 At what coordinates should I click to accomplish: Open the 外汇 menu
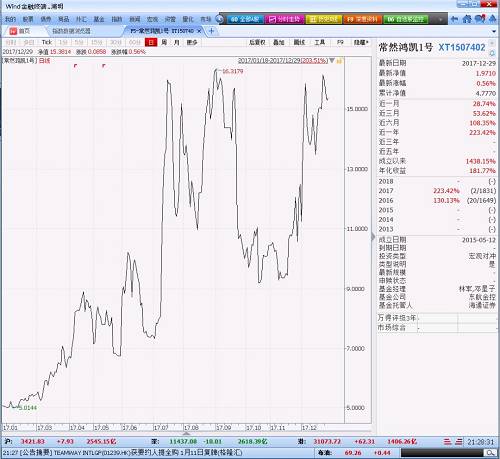click(x=81, y=19)
